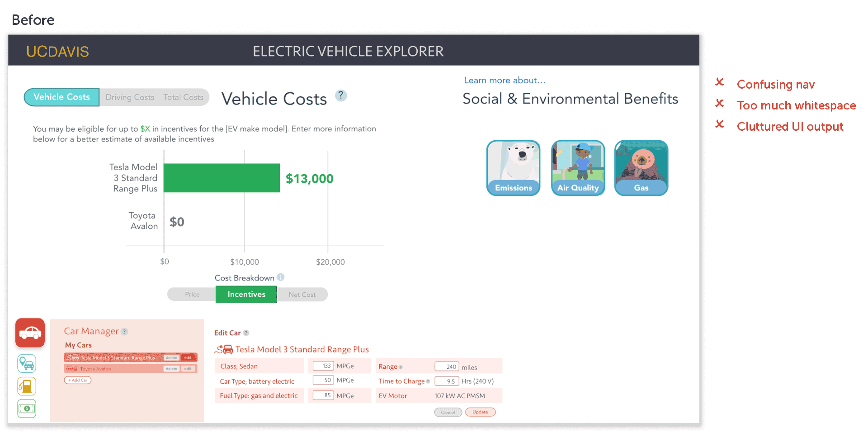Click the car icon in the Toyota Avalon row
This screenshot has width=868, height=437.
click(x=72, y=369)
